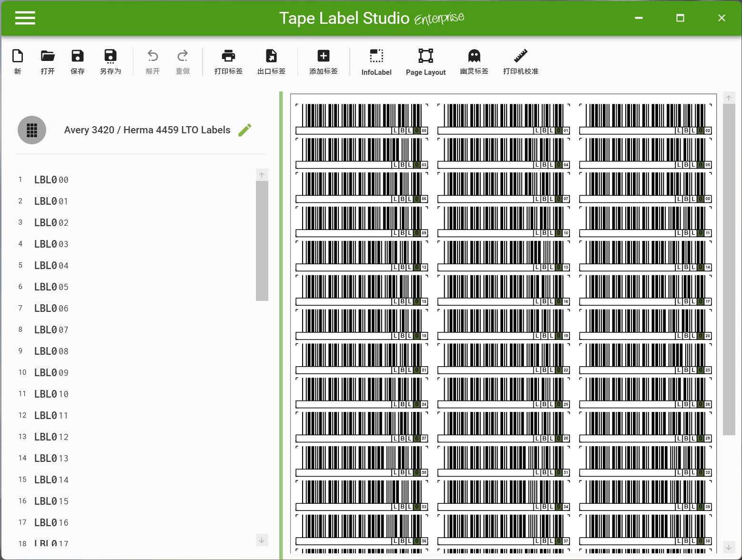Open a file with 打开 icon
Image resolution: width=742 pixels, height=560 pixels.
(x=48, y=62)
